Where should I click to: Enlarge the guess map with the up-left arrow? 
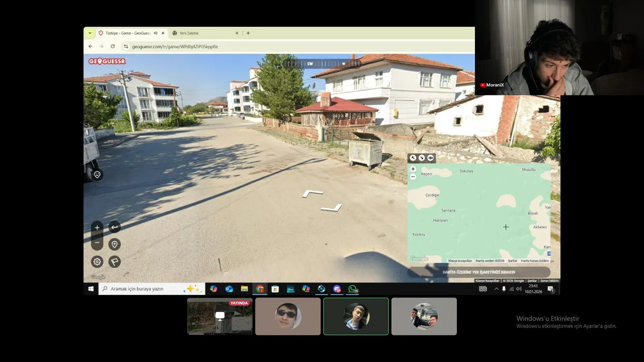point(413,158)
